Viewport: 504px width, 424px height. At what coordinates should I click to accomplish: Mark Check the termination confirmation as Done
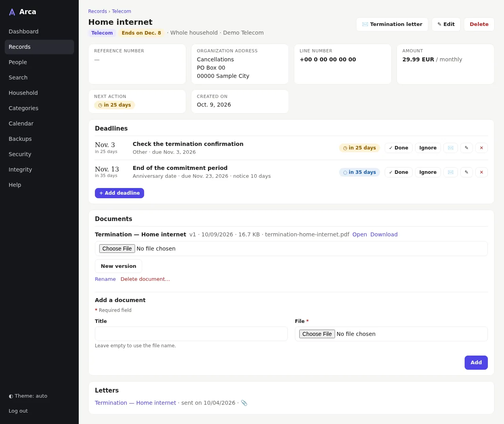pyautogui.click(x=398, y=148)
